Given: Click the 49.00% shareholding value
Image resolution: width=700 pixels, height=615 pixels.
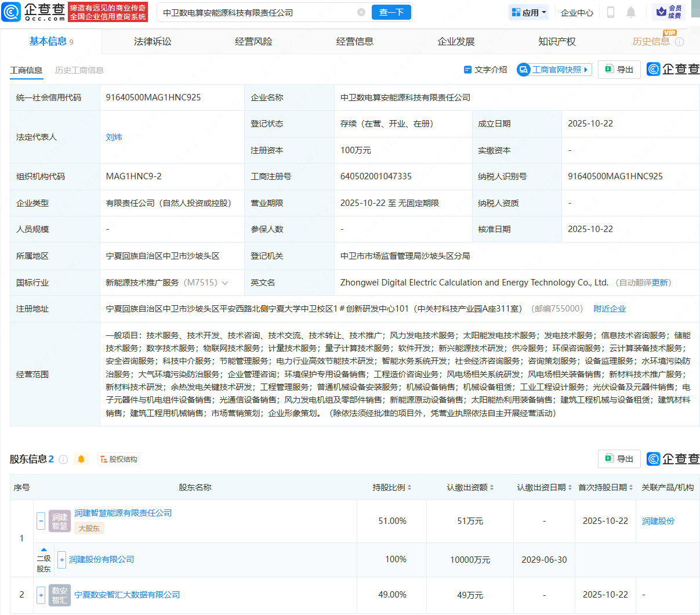Looking at the screenshot, I should (x=392, y=595).
